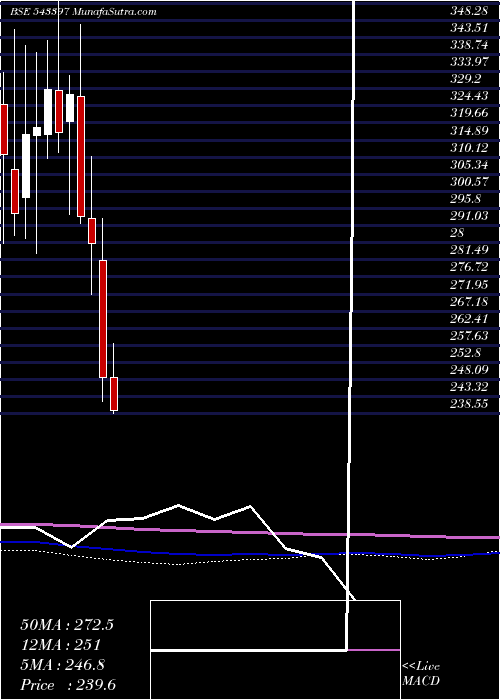Click the Price : 239.6 readout
This screenshot has height=700, width=500.
pos(69,685)
